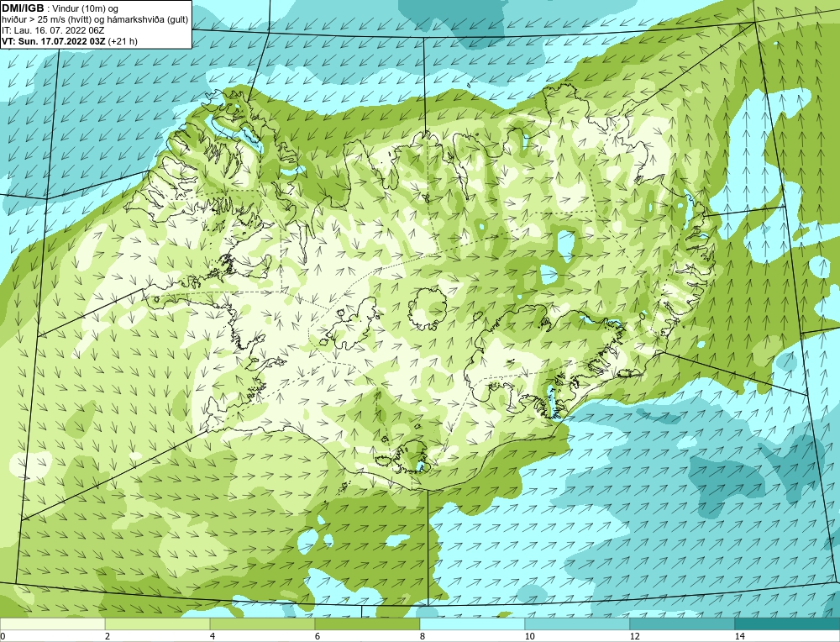Click the DMI/IGB title text
Screen dimensions: 840x642
coord(23,8)
